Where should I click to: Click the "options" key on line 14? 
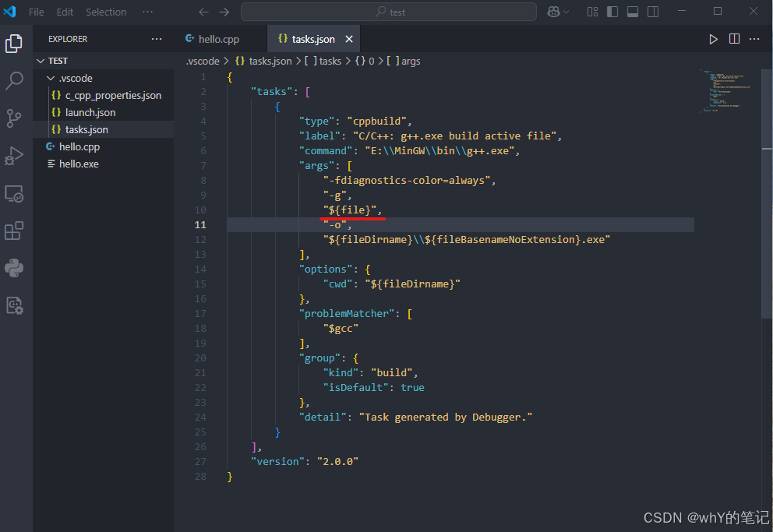pos(326,269)
